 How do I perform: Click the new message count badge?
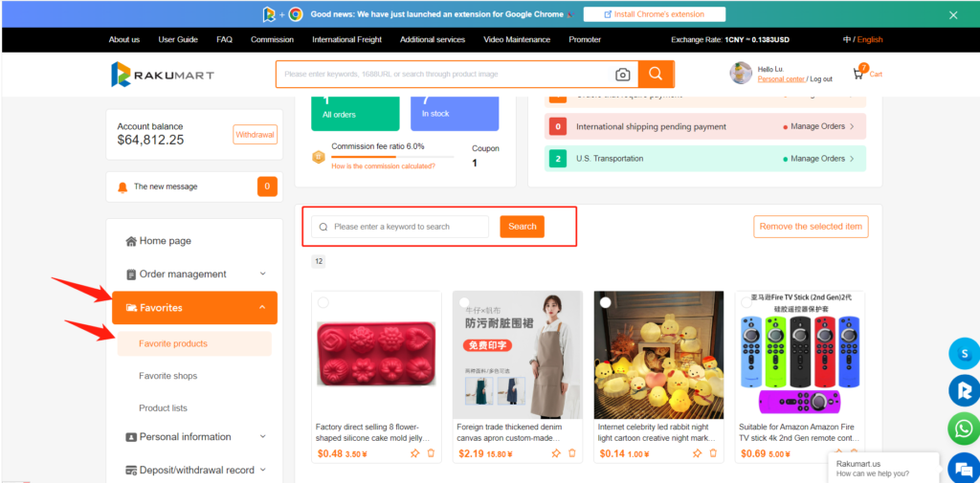pyautogui.click(x=267, y=187)
